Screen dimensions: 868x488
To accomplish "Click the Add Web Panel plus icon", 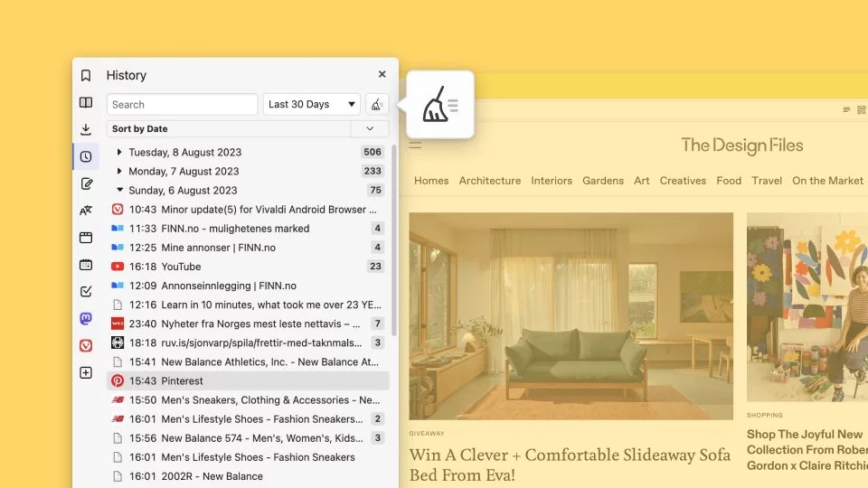I will 86,372.
